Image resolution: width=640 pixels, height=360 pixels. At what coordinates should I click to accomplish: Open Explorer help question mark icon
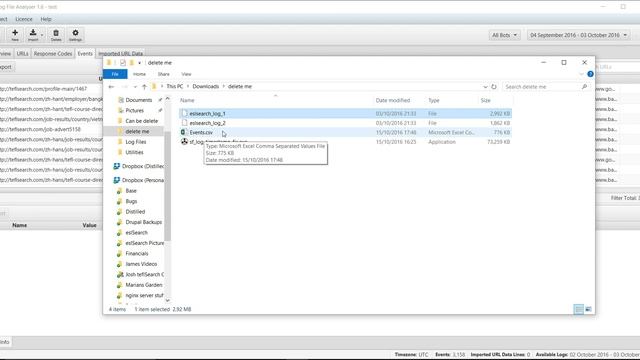tap(590, 74)
